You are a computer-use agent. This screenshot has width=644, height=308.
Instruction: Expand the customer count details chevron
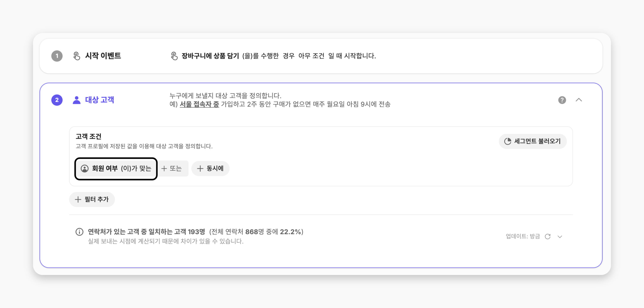[x=560, y=237]
